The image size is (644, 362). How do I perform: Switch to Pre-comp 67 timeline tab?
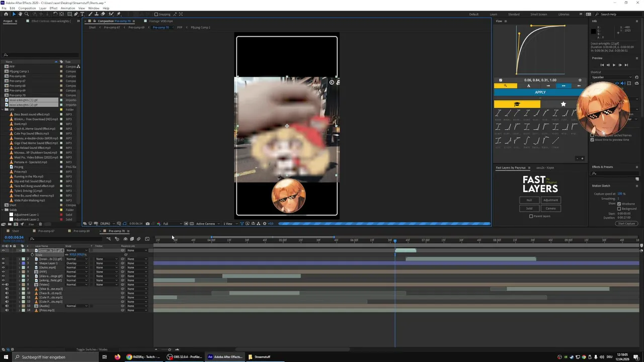(46, 231)
